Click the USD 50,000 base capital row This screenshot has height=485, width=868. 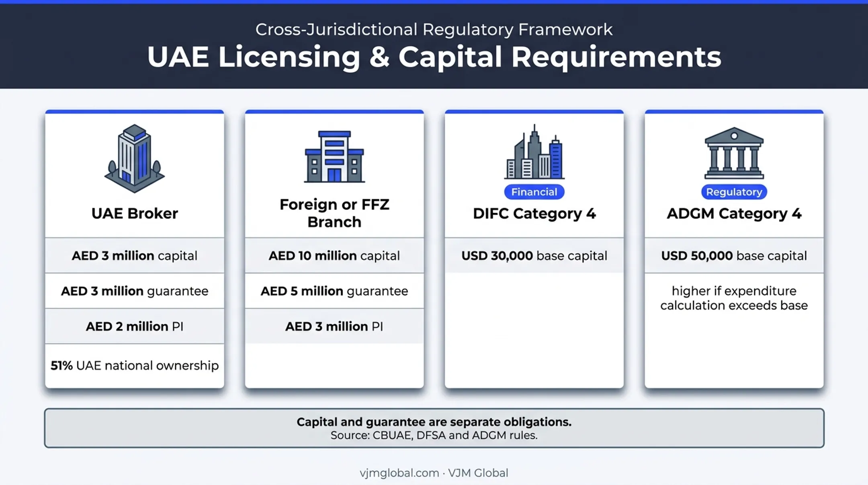734,255
